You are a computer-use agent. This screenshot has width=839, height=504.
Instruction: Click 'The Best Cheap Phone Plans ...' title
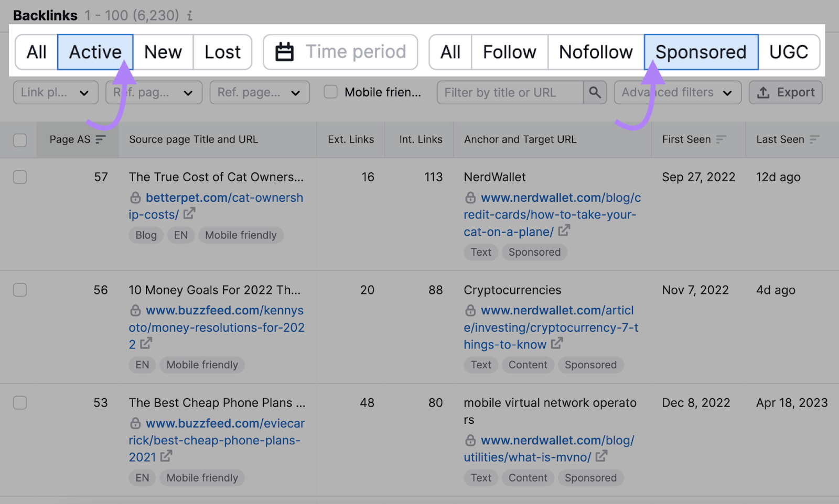coord(217,402)
